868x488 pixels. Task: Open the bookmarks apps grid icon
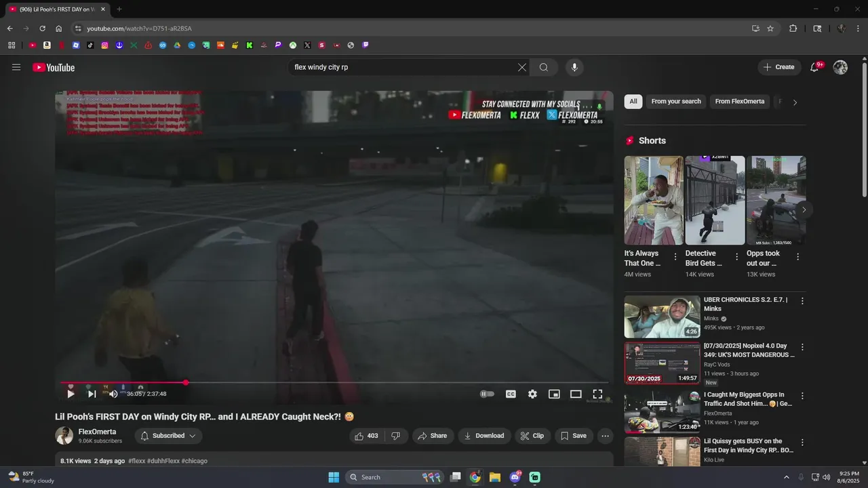[x=12, y=45]
